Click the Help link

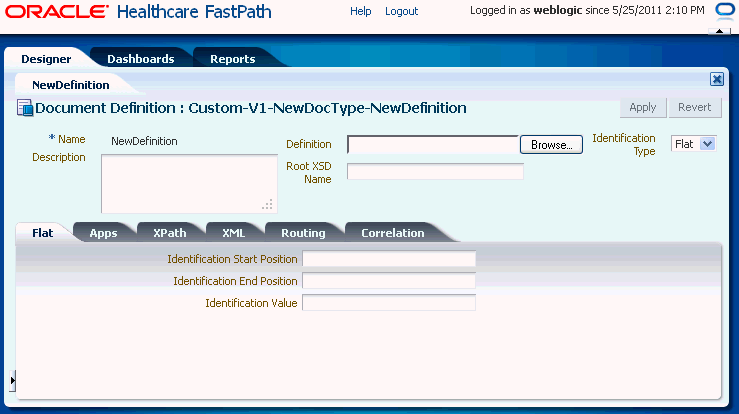pyautogui.click(x=361, y=11)
